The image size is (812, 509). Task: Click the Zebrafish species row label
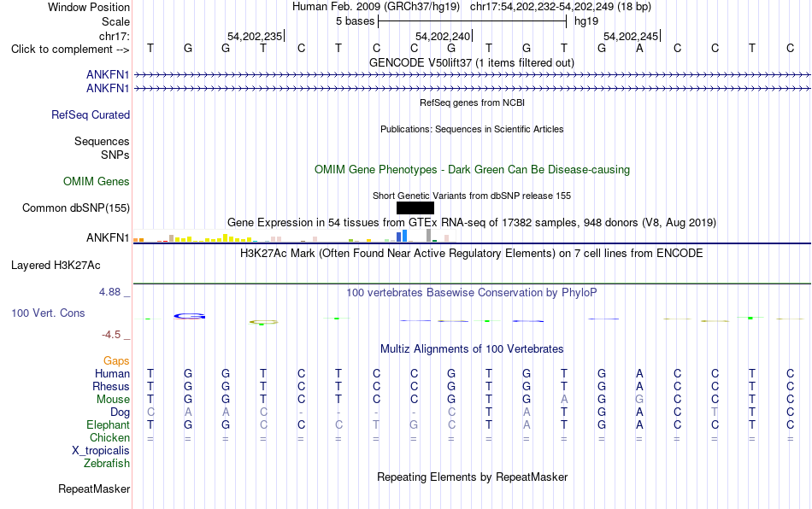(107, 463)
